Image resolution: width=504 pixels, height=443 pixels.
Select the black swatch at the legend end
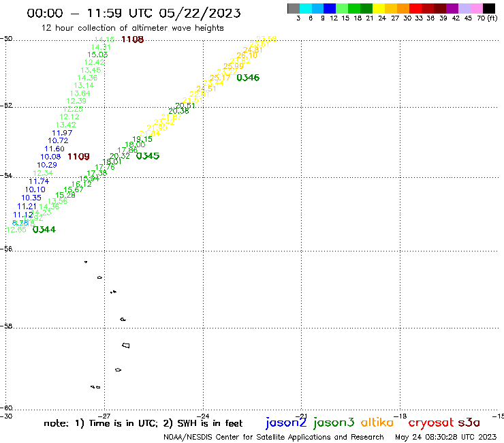point(488,8)
